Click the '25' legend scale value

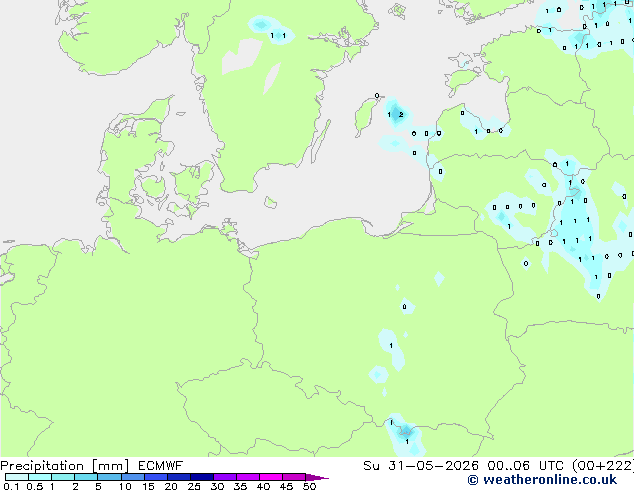(194, 486)
